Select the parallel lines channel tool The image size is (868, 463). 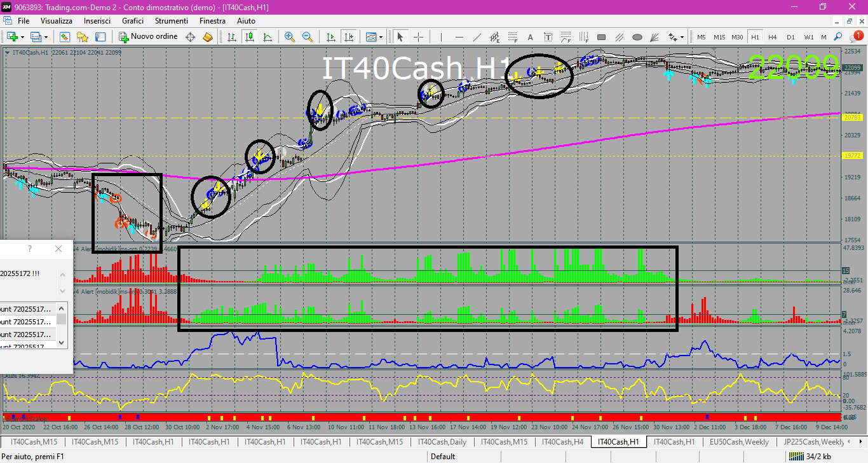[619, 37]
